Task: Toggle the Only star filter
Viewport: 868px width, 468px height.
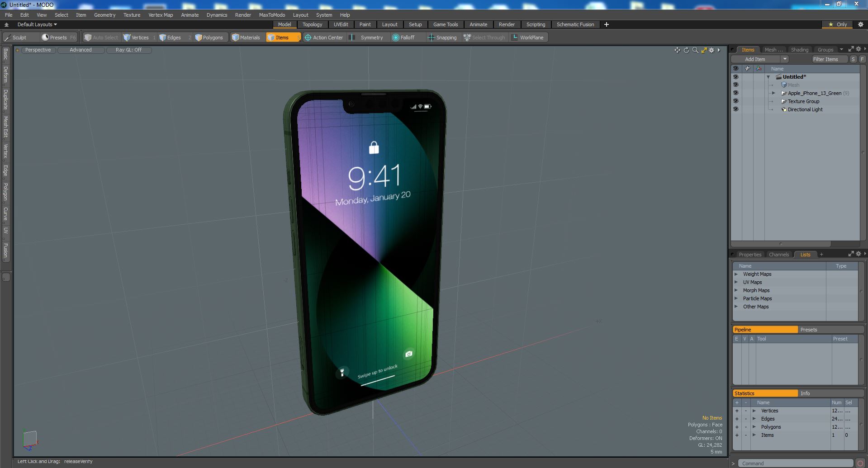Action: tap(838, 24)
